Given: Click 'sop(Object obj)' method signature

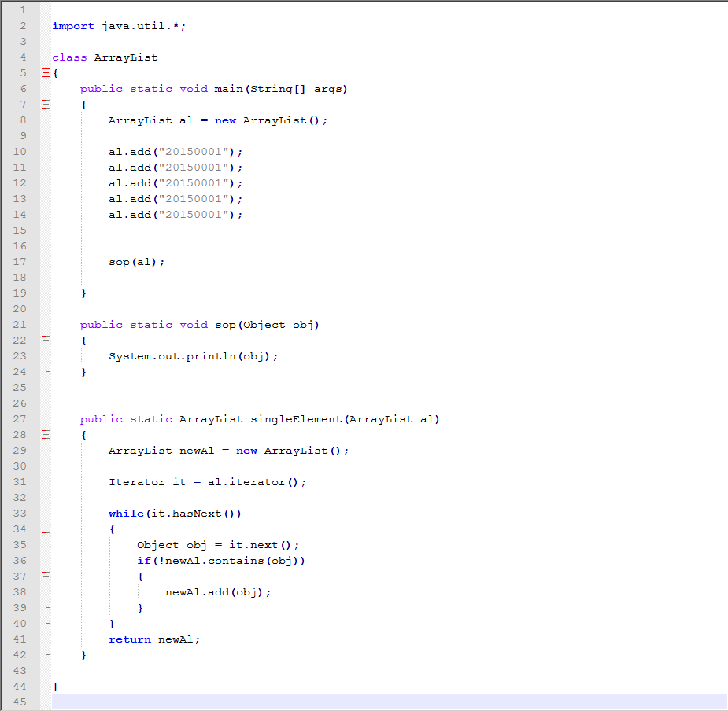Looking at the screenshot, I should coord(267,325).
